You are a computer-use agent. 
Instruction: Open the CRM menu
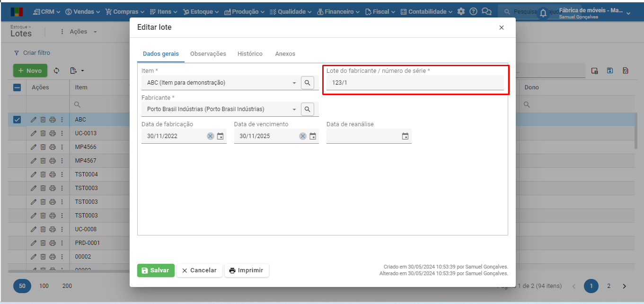[x=46, y=11]
